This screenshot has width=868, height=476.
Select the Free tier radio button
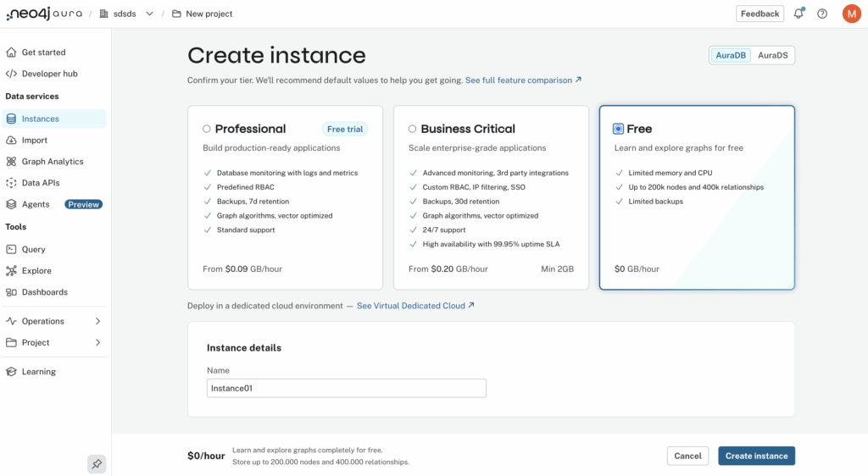coord(618,129)
